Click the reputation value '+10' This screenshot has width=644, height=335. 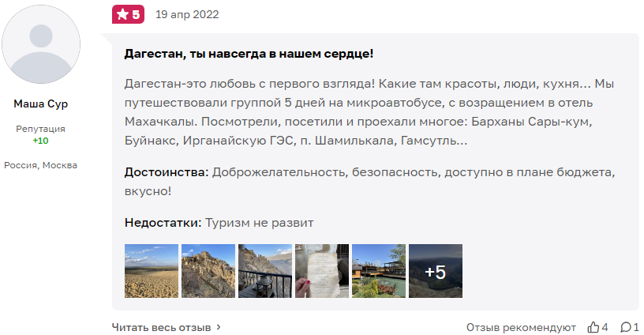pyautogui.click(x=41, y=141)
